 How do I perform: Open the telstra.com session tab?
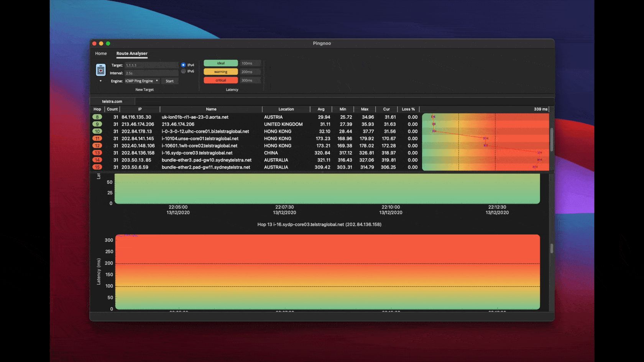tap(112, 101)
